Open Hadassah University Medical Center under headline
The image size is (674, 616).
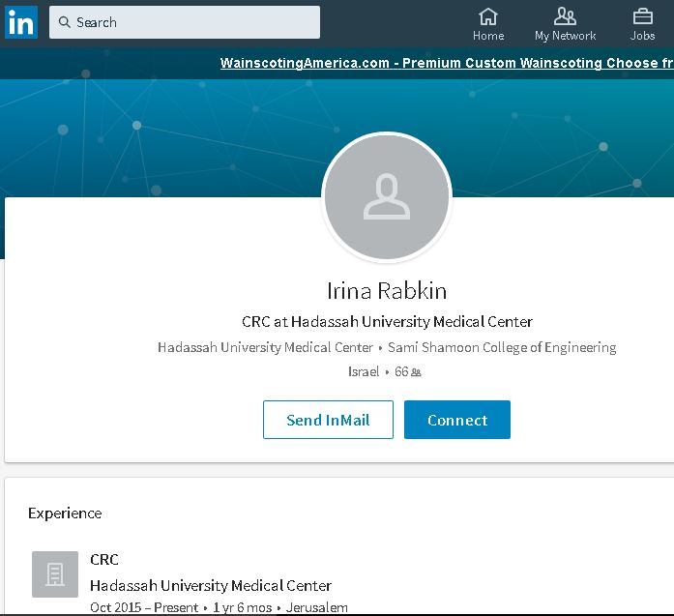265,347
